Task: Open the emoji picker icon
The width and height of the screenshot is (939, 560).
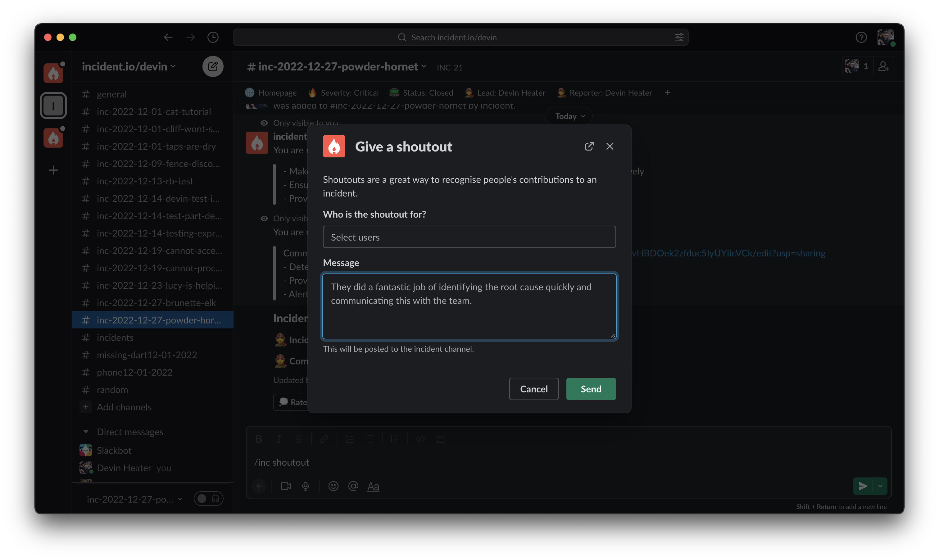Action: [333, 486]
